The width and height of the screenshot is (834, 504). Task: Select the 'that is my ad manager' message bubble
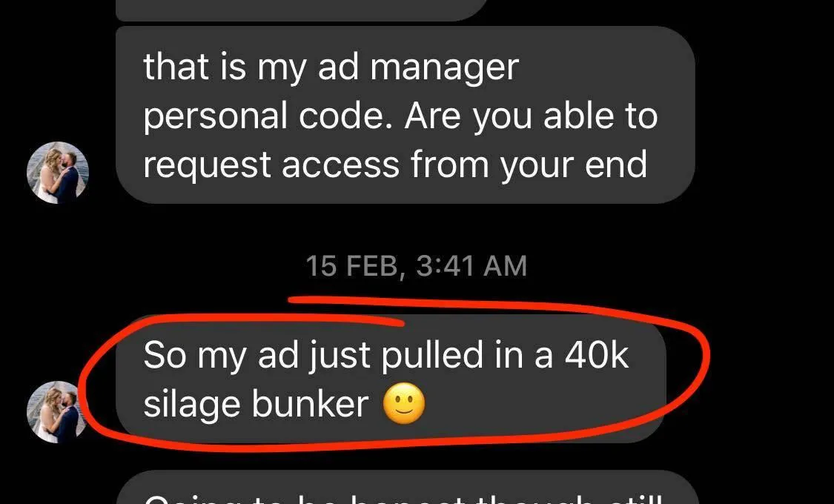(x=406, y=115)
